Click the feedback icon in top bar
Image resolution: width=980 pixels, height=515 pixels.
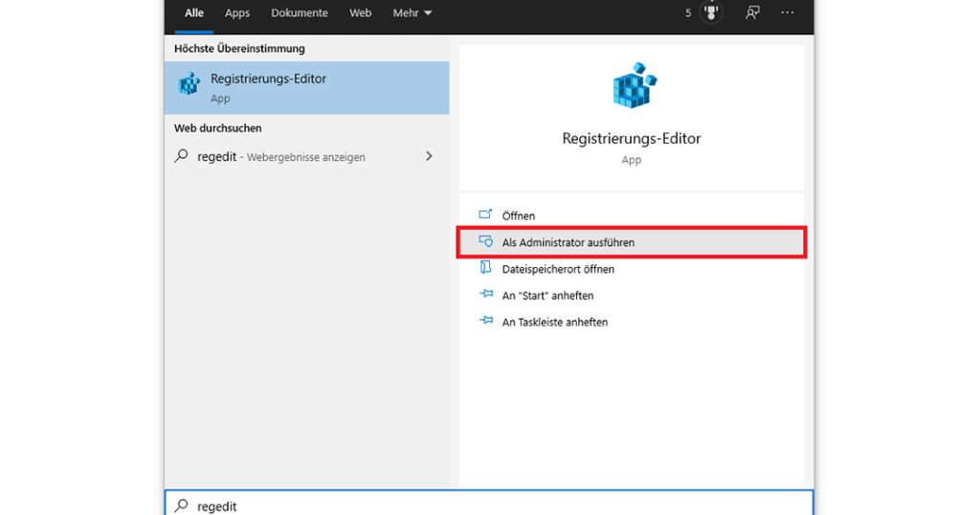(753, 13)
